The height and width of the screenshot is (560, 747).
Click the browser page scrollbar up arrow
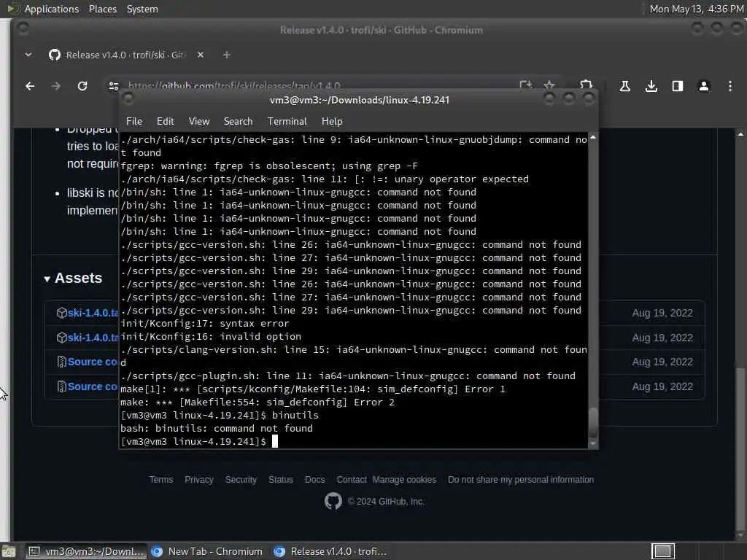point(740,134)
